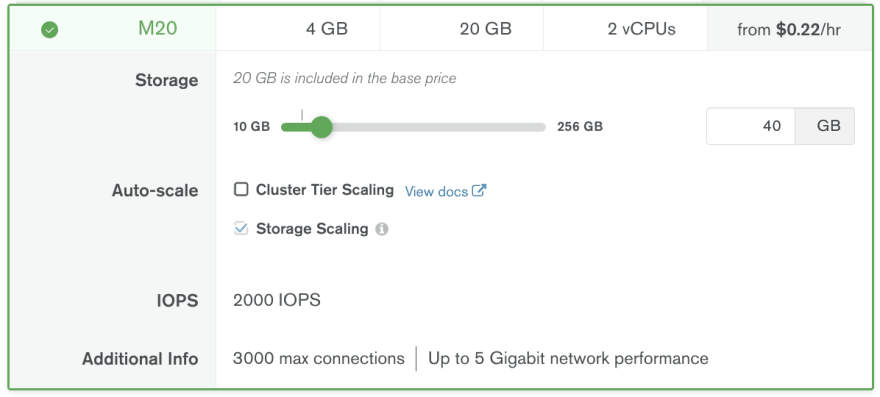Click the GB unit box beside storage input

(x=825, y=126)
